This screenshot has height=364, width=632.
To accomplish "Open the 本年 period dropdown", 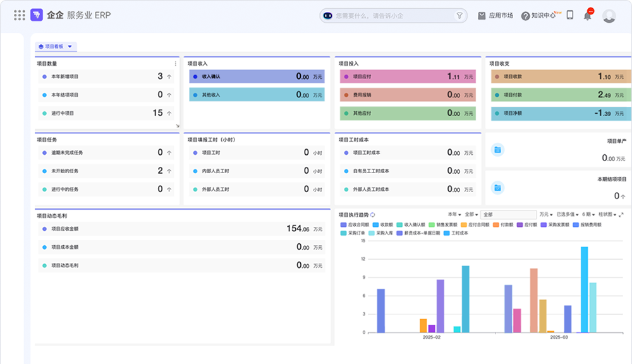I will 454,214.
